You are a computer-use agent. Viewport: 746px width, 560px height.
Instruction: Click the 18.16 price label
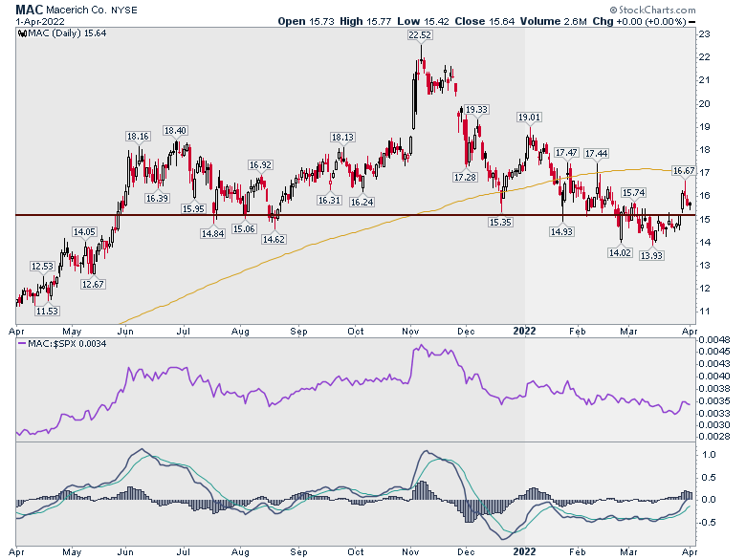138,136
